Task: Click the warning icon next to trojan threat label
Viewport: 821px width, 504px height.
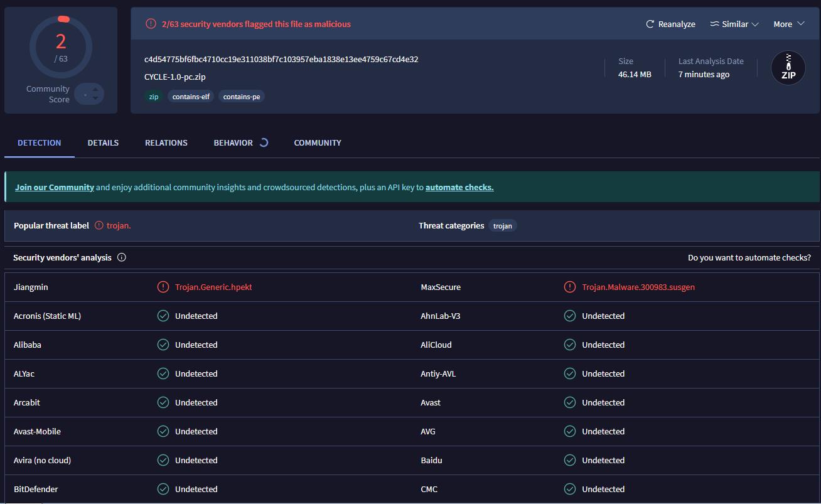Action: click(x=99, y=225)
